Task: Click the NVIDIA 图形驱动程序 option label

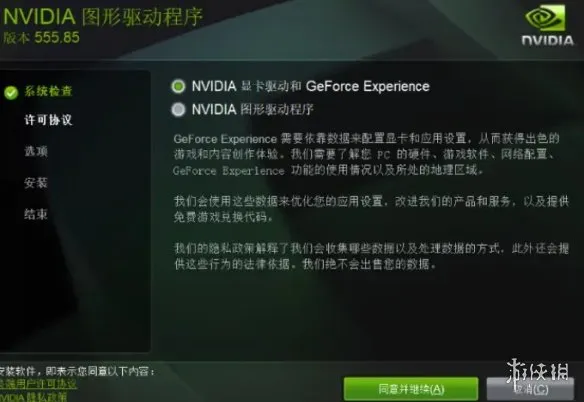Action: [253, 110]
